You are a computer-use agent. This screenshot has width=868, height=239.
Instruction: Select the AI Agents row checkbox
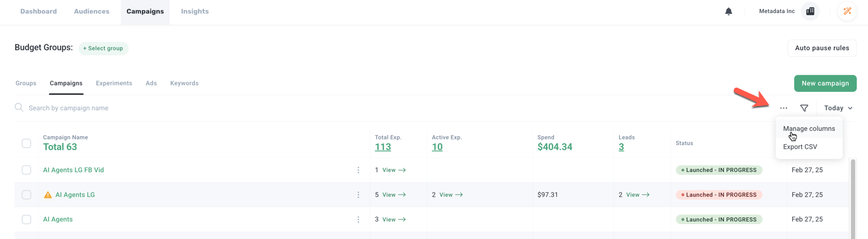(x=26, y=219)
